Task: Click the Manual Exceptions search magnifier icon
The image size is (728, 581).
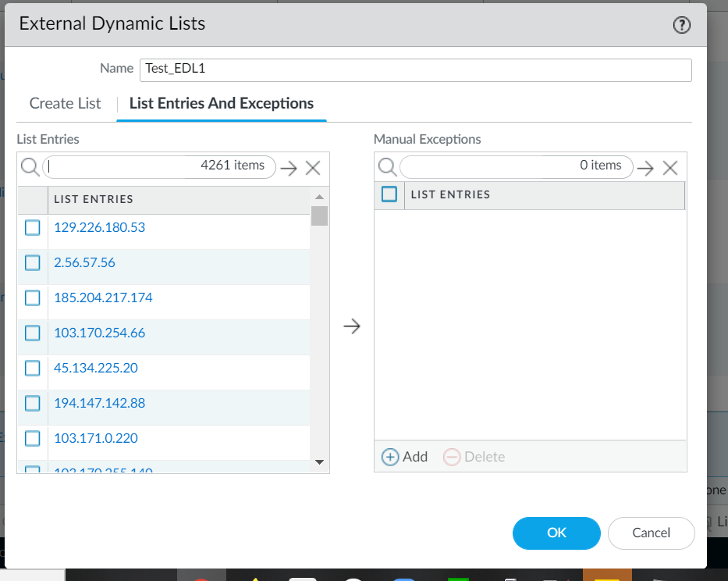Action: [x=386, y=166]
